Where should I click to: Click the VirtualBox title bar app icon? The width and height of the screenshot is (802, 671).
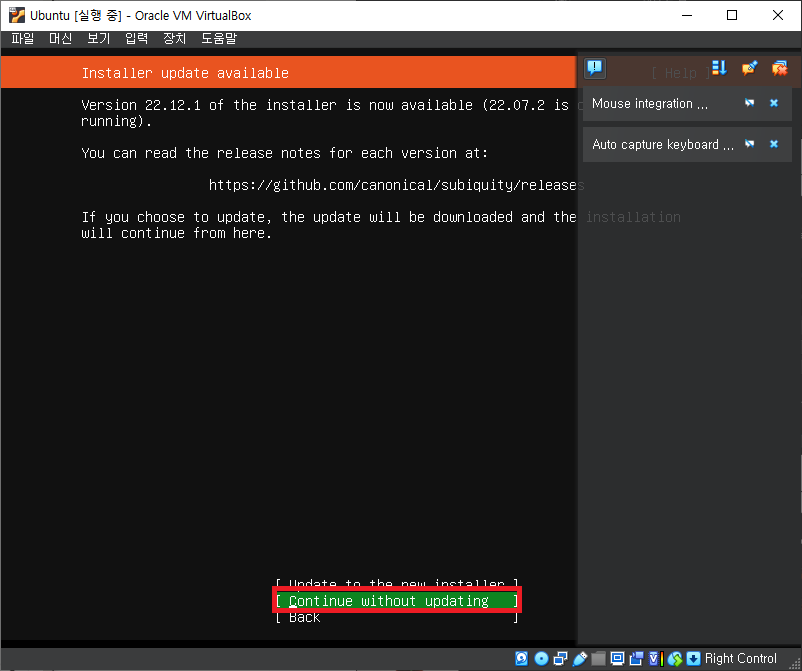pyautogui.click(x=17, y=15)
